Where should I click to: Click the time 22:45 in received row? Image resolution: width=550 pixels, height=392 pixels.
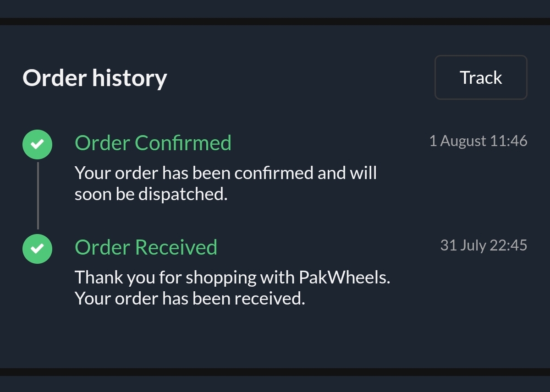509,245
